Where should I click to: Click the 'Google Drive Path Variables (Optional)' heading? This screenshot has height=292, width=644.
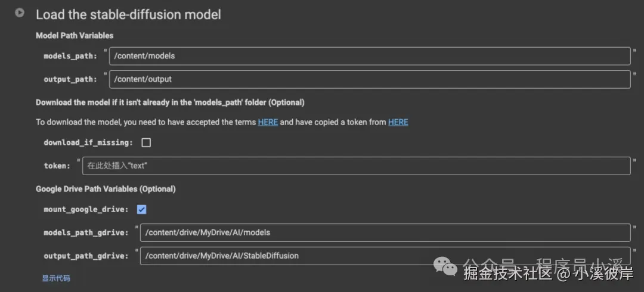pos(106,189)
